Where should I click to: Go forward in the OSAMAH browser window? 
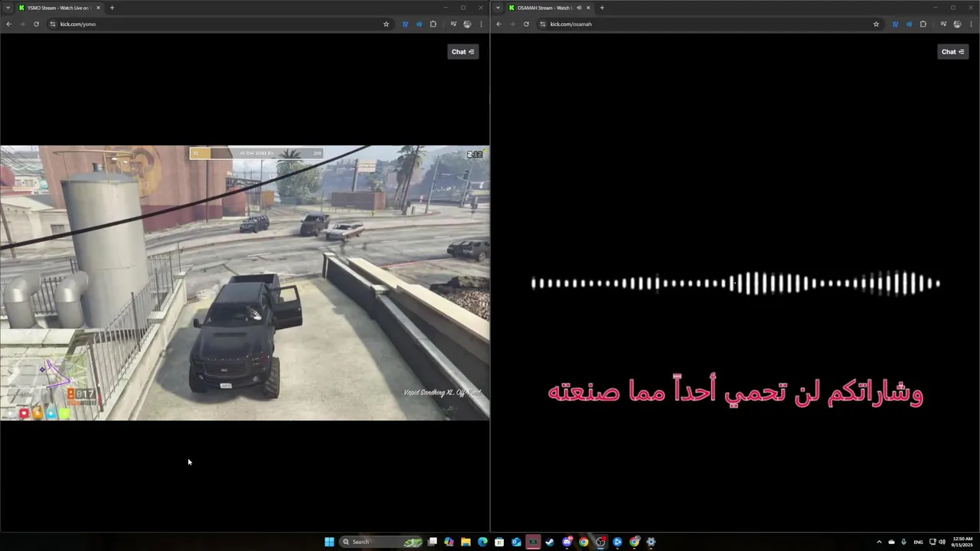point(512,24)
